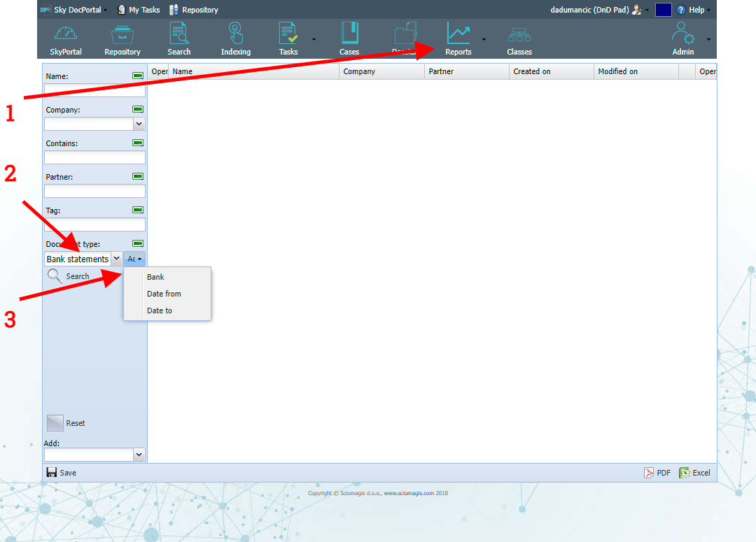Click the Excel spreadsheet icon
Screen dimensions: 756x542
[684, 473]
